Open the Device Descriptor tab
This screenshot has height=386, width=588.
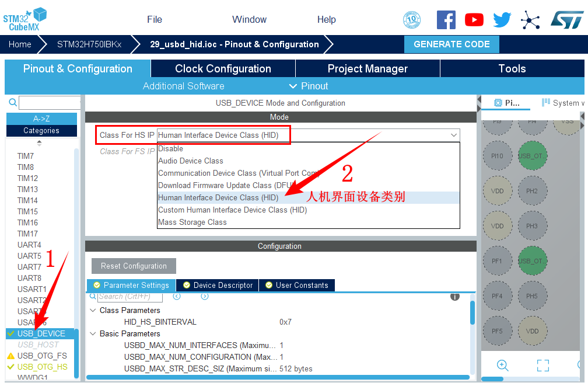218,285
